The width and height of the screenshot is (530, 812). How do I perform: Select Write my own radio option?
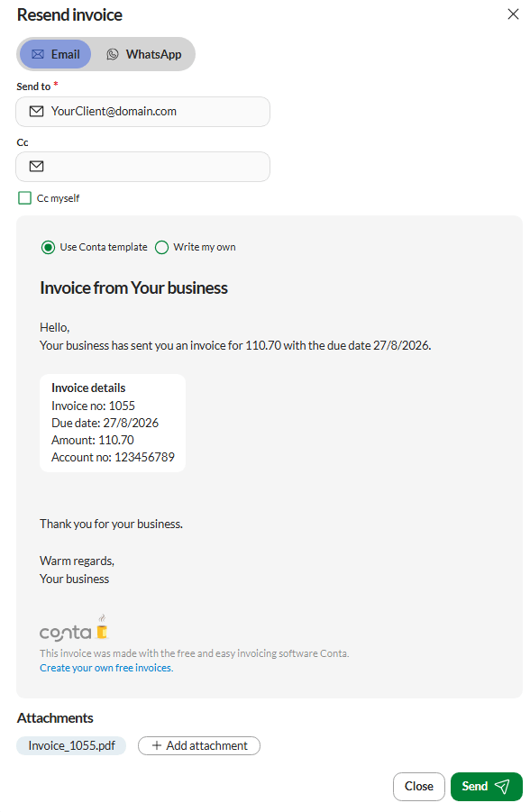(161, 248)
